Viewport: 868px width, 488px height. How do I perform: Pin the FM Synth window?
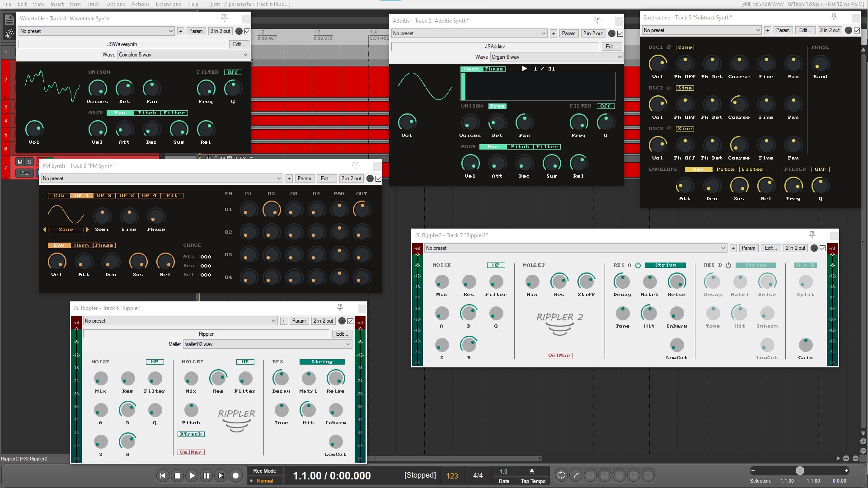coord(355,165)
